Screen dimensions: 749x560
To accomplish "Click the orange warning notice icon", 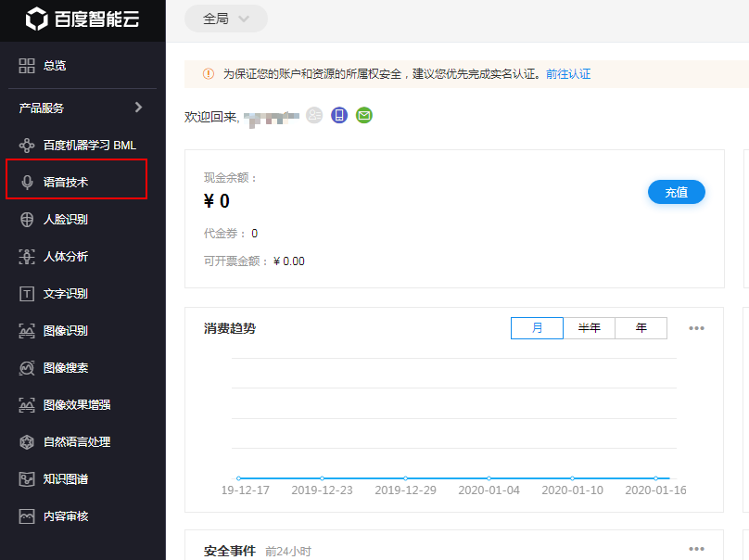I will pyautogui.click(x=209, y=74).
